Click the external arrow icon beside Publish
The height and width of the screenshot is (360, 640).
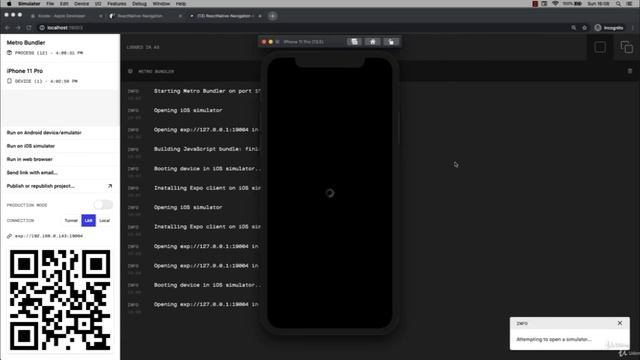pos(109,186)
